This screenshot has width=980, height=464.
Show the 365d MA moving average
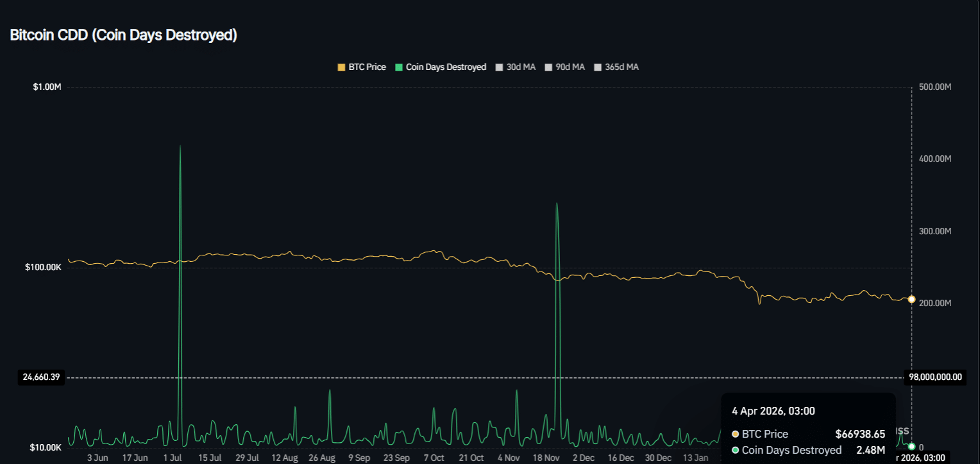(616, 67)
